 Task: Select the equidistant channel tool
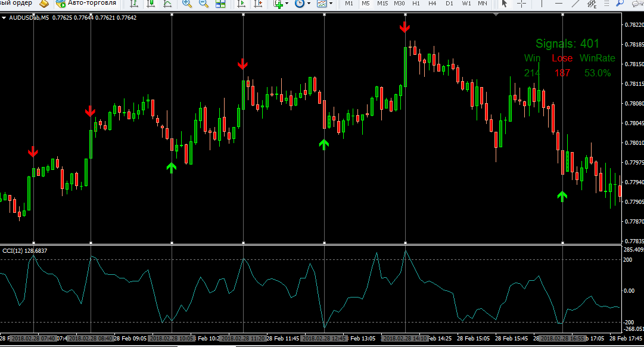click(592, 4)
